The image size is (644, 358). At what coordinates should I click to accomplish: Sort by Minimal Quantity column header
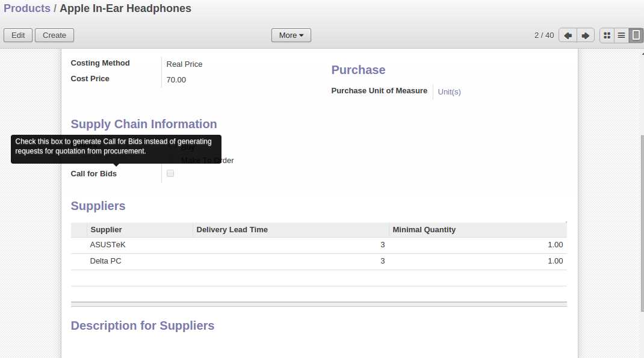tap(424, 230)
